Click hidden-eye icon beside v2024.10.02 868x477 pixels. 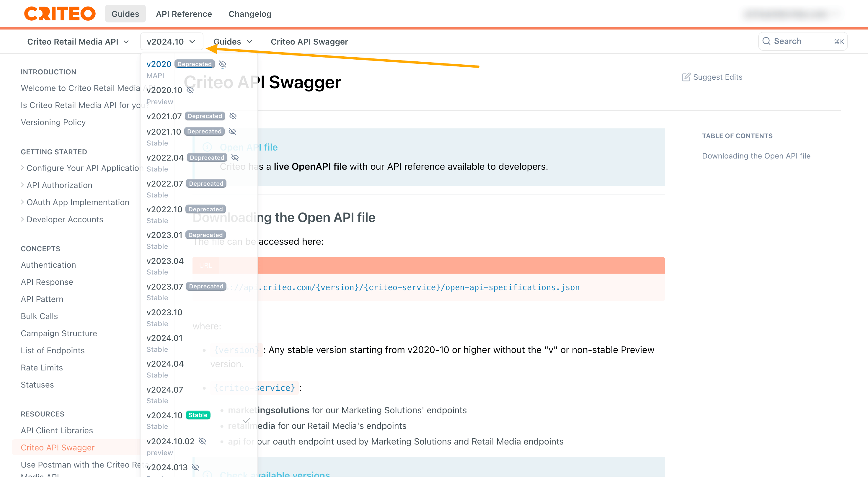coord(202,441)
